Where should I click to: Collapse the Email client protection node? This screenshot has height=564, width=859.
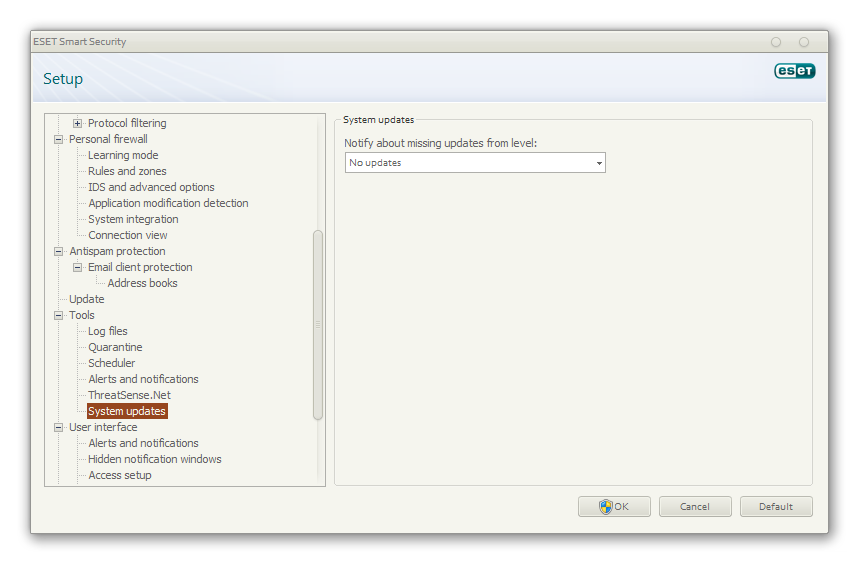click(77, 267)
